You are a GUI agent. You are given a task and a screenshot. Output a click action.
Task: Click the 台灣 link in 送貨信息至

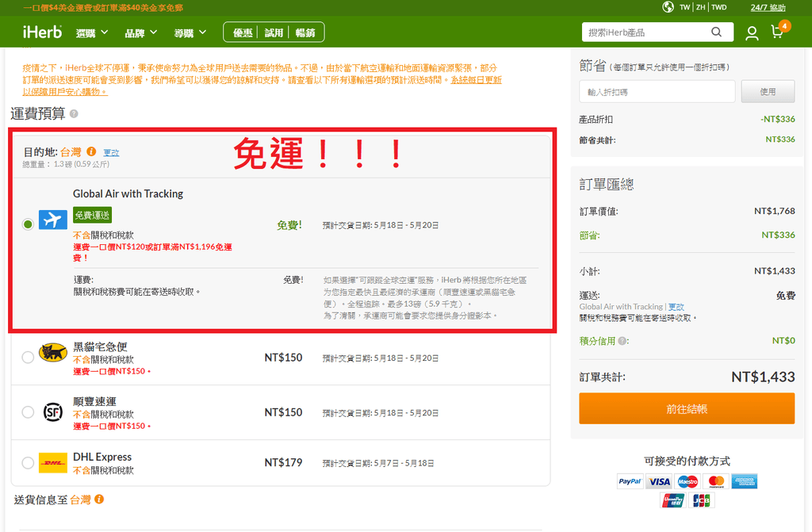80,499
